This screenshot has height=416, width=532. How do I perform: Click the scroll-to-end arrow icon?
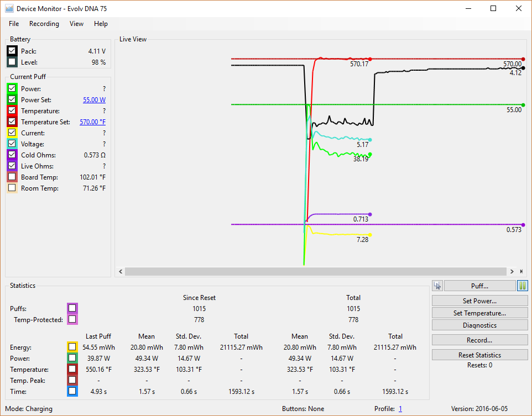point(521,271)
